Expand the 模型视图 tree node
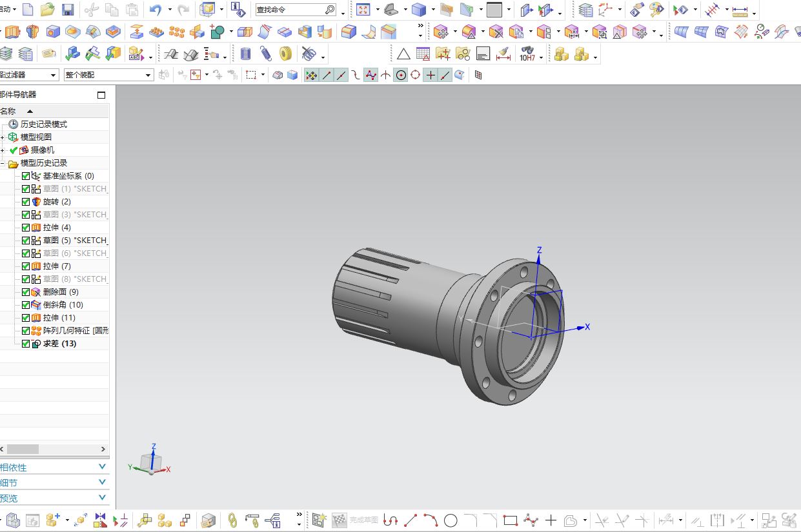 pos(3,137)
